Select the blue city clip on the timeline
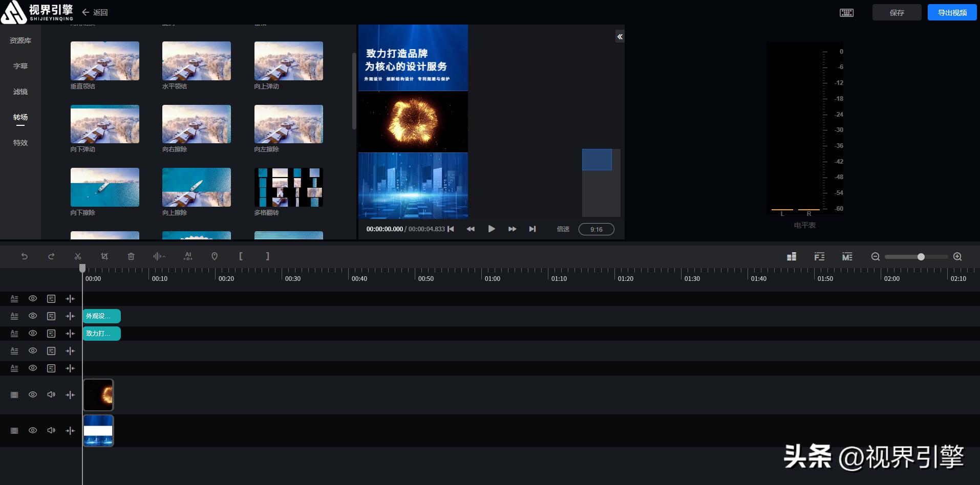The image size is (980, 485). click(98, 431)
